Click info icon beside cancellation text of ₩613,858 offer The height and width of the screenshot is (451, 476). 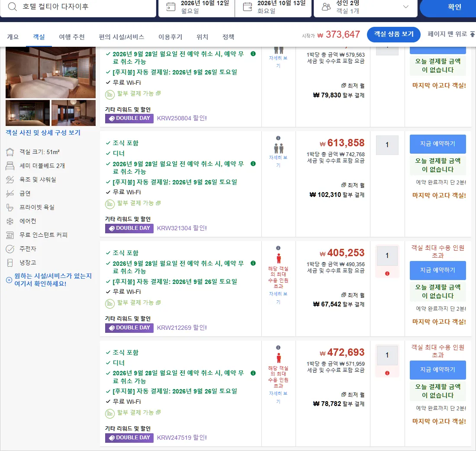(253, 164)
